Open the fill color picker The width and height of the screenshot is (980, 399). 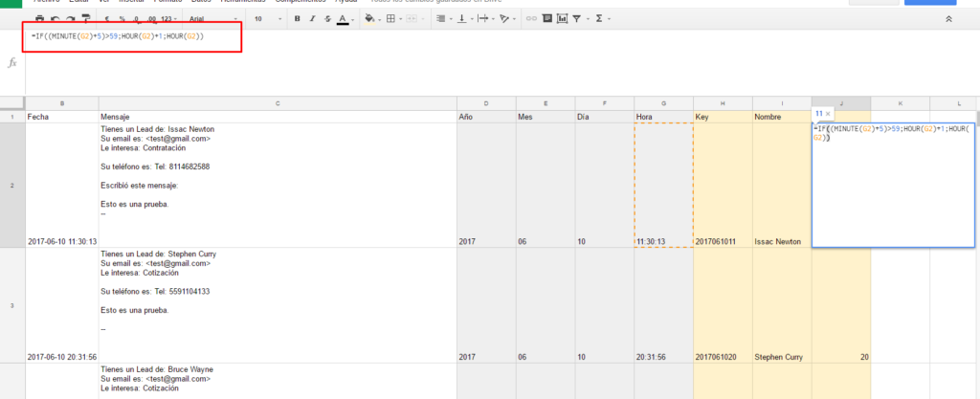click(371, 19)
